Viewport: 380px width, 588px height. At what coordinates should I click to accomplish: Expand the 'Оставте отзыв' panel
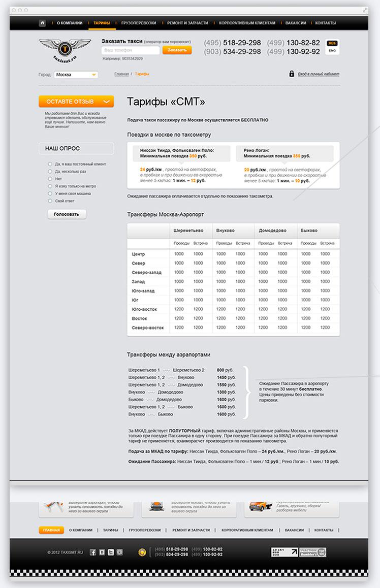76,102
